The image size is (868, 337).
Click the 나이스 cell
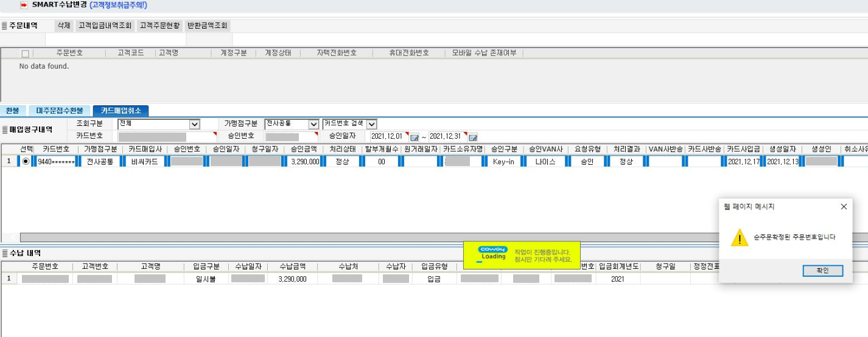(x=545, y=162)
